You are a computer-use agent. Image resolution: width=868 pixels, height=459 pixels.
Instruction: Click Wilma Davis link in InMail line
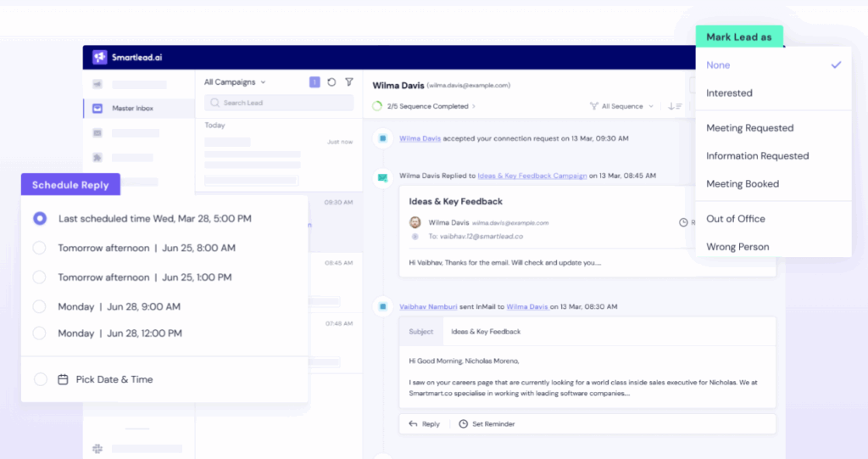[527, 306]
